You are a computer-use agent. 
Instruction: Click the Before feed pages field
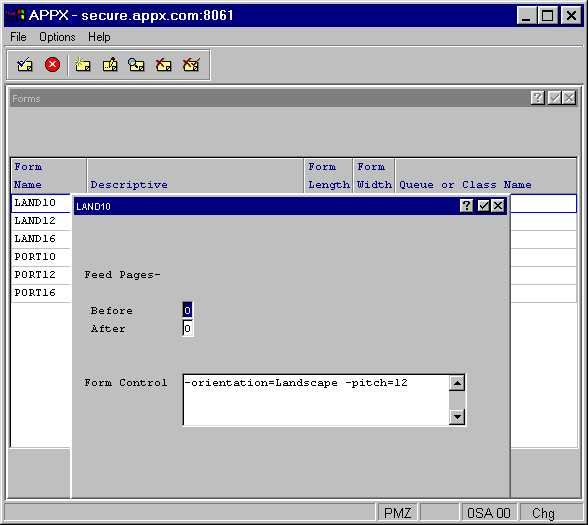pos(188,310)
